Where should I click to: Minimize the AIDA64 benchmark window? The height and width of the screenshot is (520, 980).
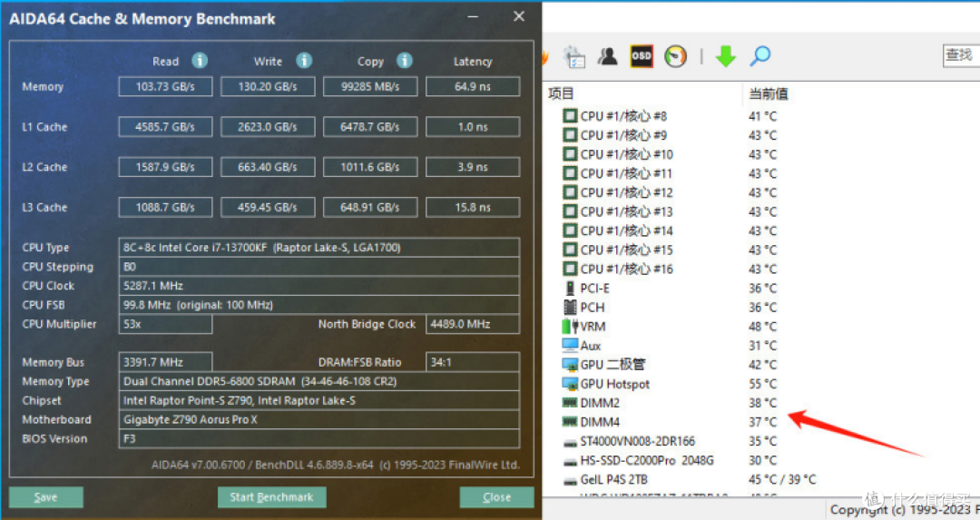(x=473, y=17)
